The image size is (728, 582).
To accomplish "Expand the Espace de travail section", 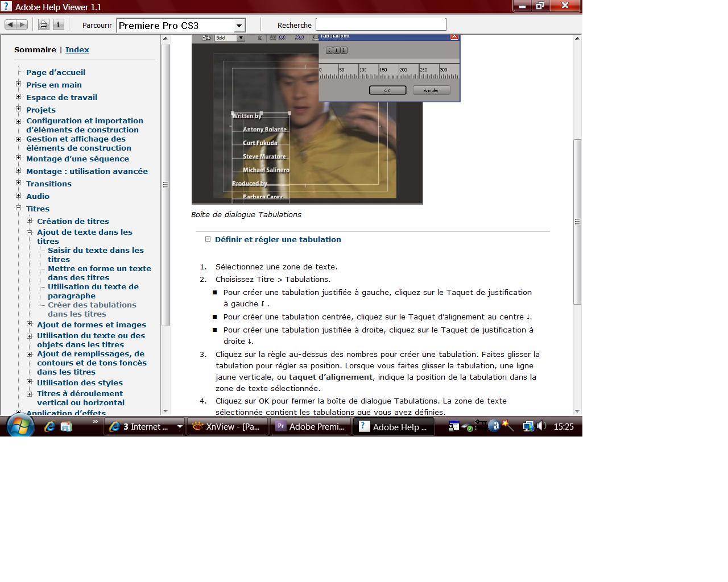I will tap(19, 97).
